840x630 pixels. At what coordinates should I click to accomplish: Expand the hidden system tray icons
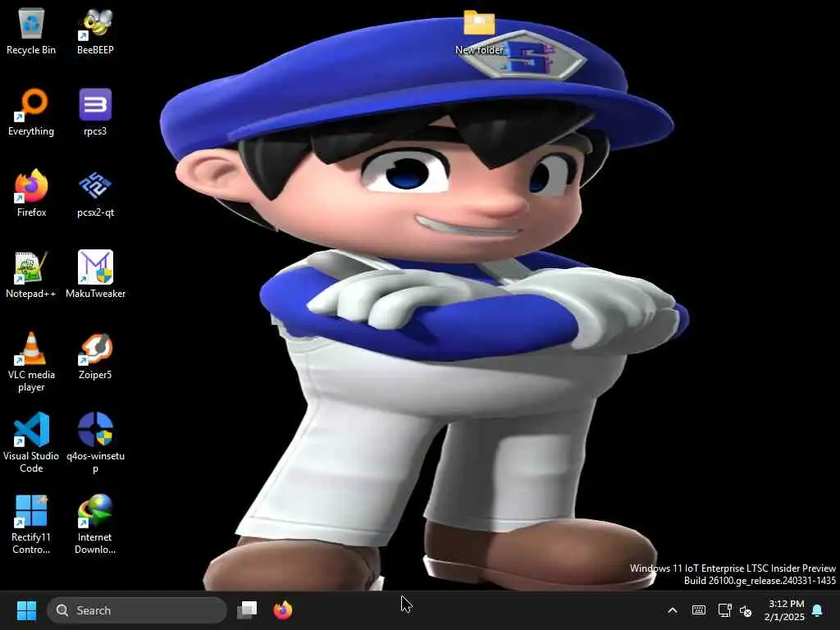673,610
